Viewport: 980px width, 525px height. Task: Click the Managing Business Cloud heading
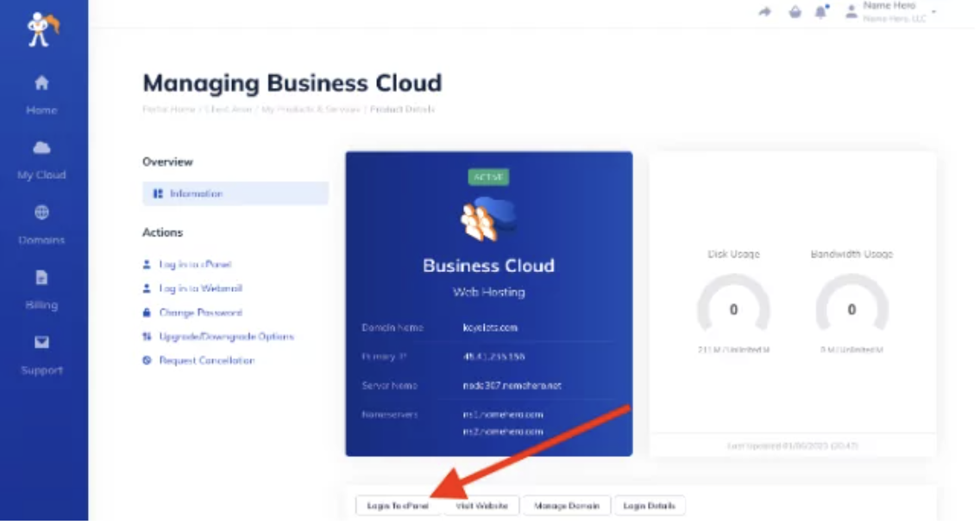(x=292, y=83)
